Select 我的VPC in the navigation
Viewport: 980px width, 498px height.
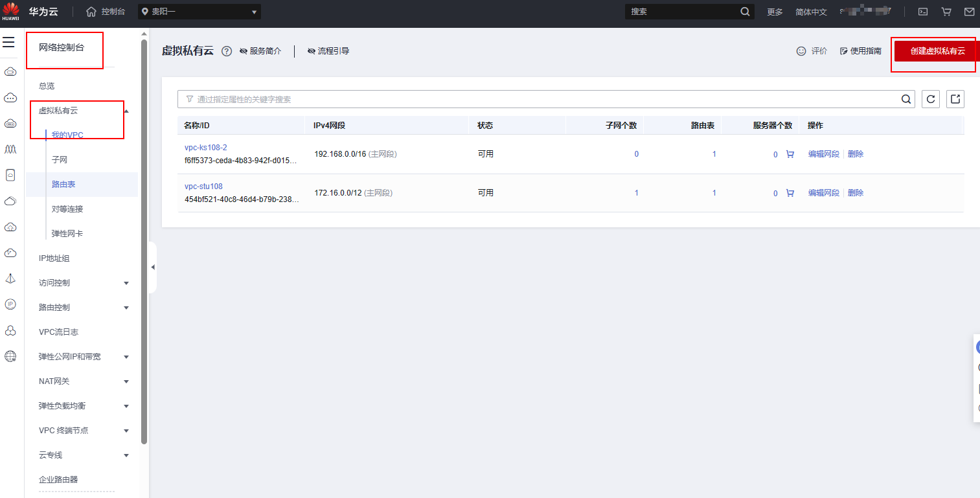(x=67, y=135)
